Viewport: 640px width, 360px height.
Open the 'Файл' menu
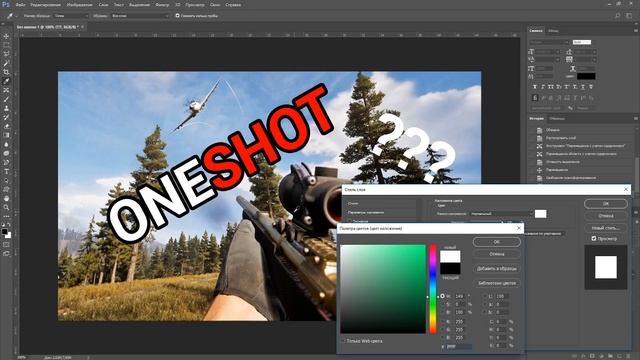coord(20,5)
